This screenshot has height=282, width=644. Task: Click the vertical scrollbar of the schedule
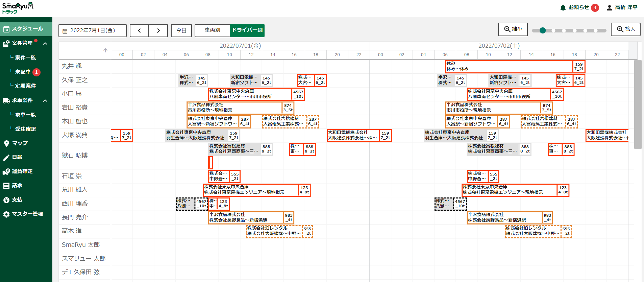coord(638,104)
